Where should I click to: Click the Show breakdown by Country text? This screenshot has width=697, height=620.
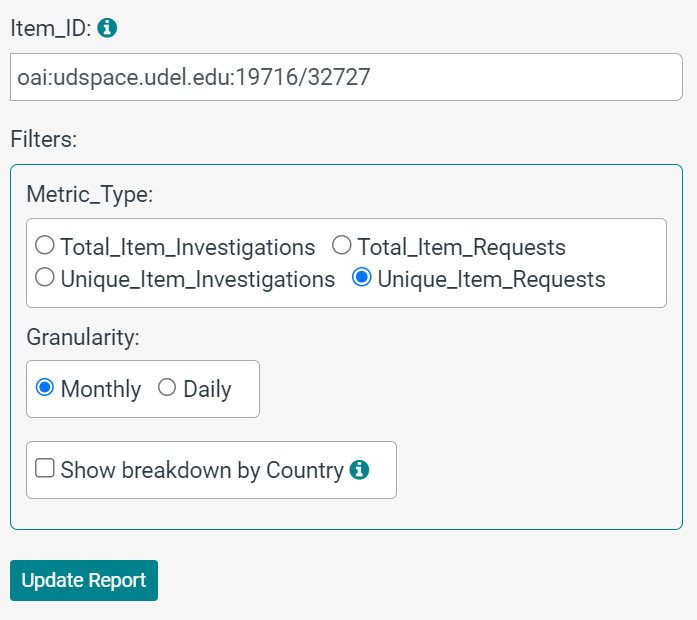pos(202,470)
